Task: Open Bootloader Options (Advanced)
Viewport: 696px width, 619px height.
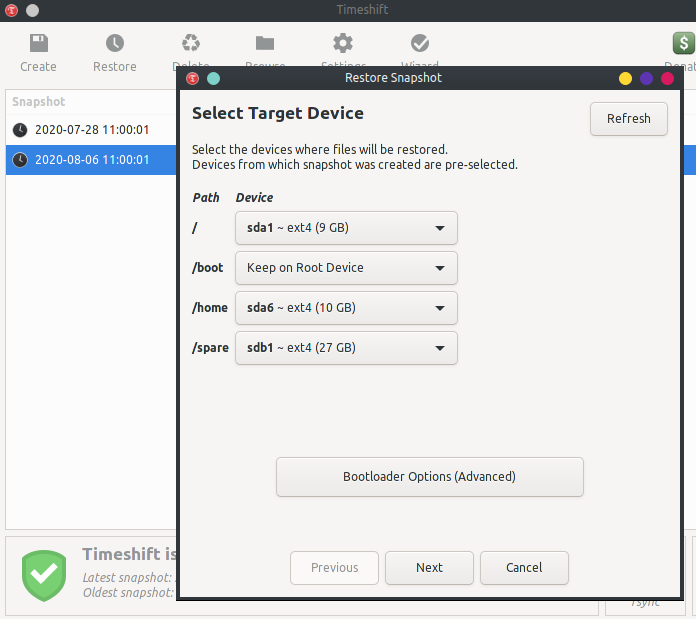Action: click(x=429, y=477)
